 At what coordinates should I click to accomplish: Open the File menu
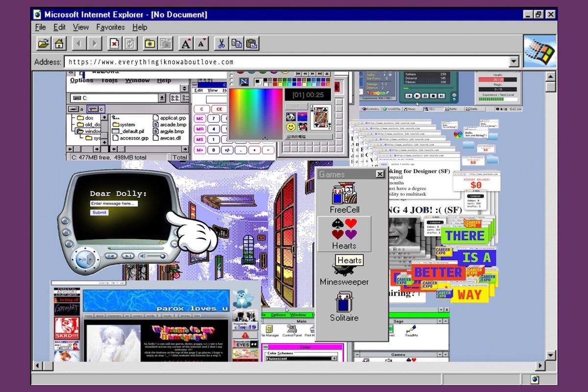click(x=40, y=27)
